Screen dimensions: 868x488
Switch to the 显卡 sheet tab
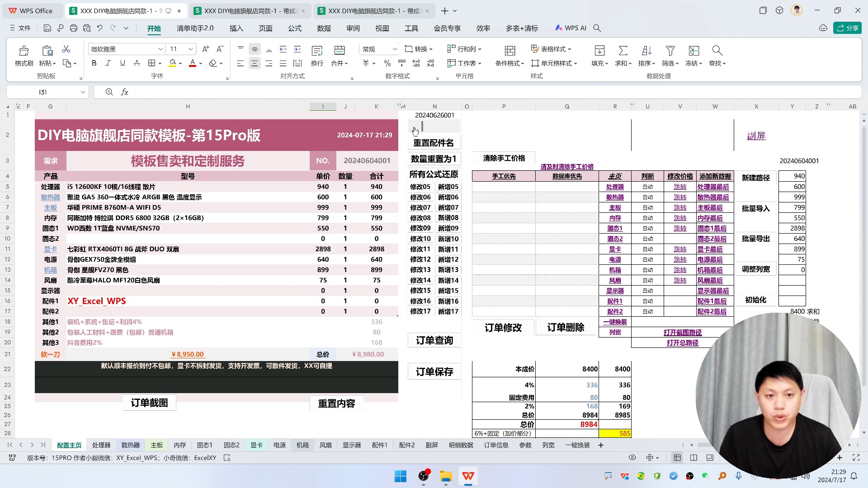tap(257, 446)
